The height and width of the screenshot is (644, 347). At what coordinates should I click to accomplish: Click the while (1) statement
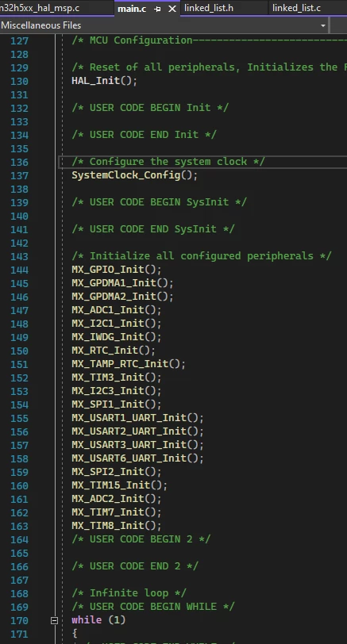pyautogui.click(x=98, y=619)
